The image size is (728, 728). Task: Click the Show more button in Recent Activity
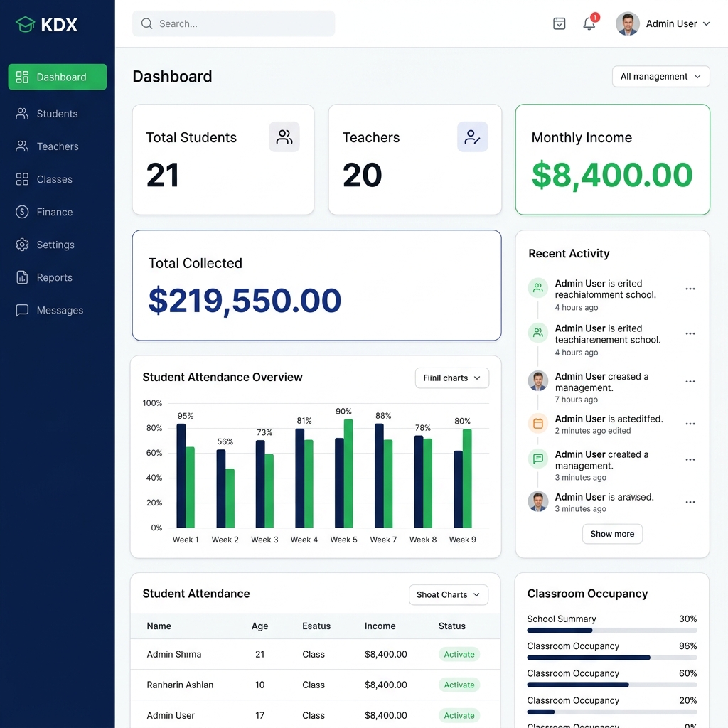point(612,533)
